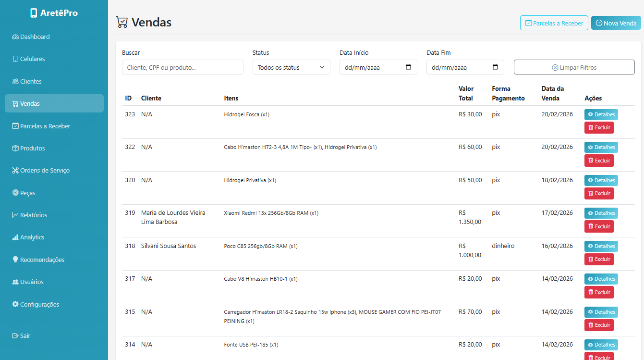Open Analytics bar chart icon
This screenshot has width=644, height=360.
click(x=15, y=237)
